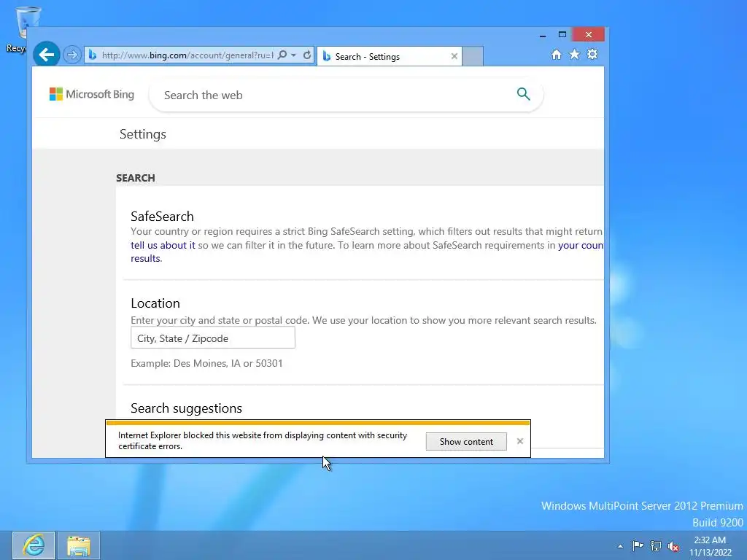The image size is (747, 560).
Task: Click the 'Settings' page heading
Action: coord(143,134)
